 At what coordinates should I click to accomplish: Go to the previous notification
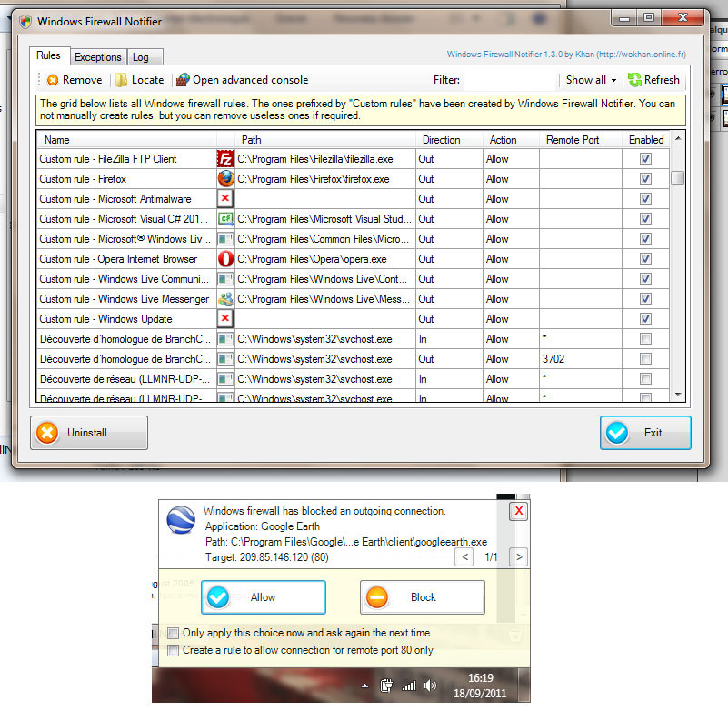pyautogui.click(x=464, y=556)
